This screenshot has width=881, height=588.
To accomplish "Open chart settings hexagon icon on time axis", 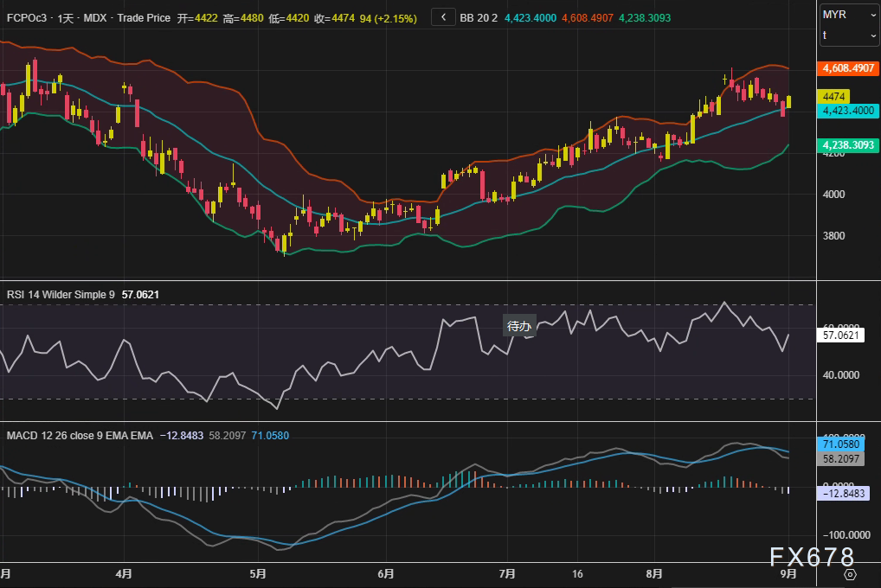I will (x=850, y=574).
